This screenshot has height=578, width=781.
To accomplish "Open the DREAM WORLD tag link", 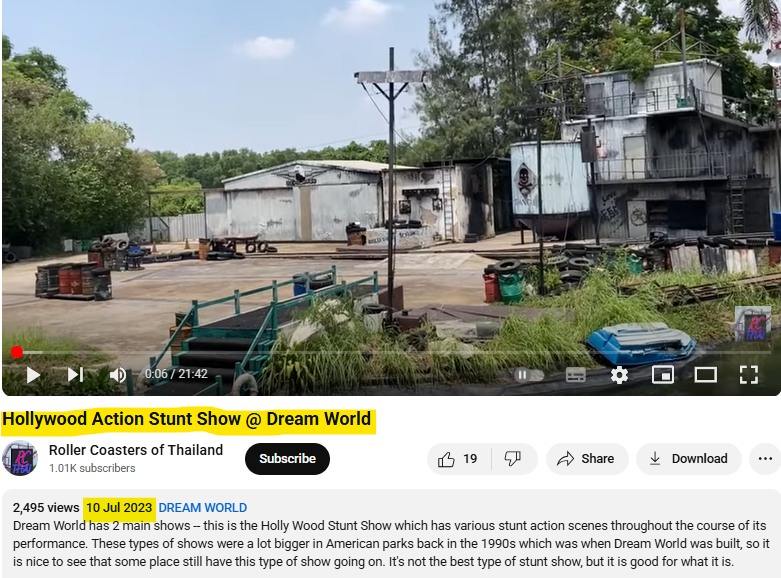I will click(203, 507).
